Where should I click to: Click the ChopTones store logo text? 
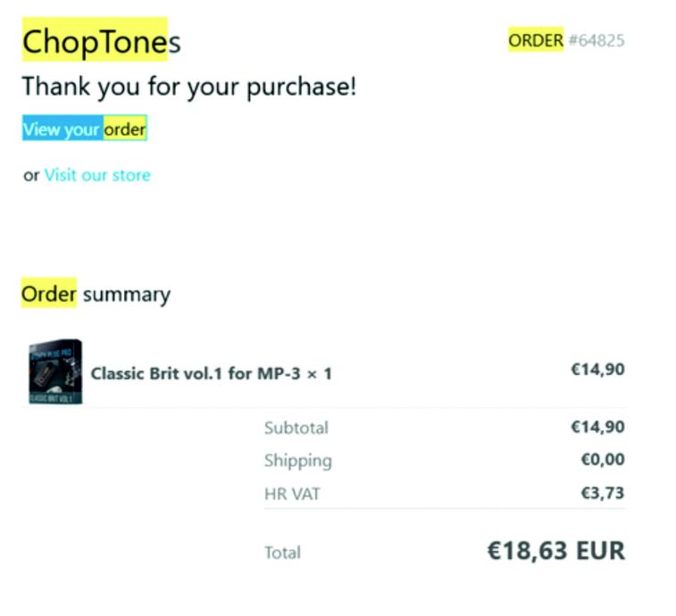(x=101, y=41)
